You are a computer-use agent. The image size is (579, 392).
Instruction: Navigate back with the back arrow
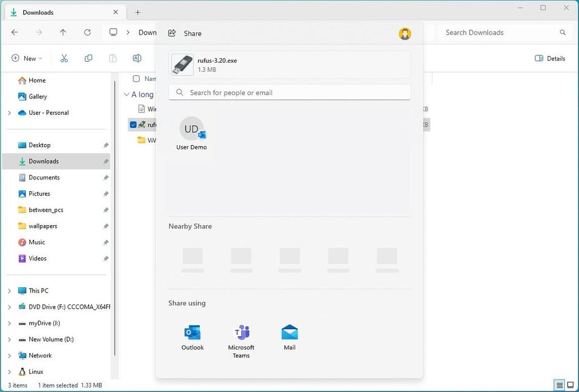point(14,32)
